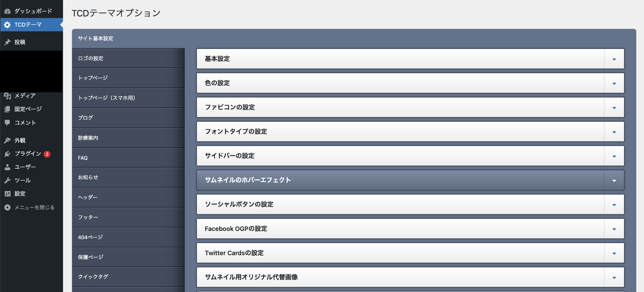Open the サイト基本設定 tab
This screenshot has width=644, height=292.
click(128, 38)
